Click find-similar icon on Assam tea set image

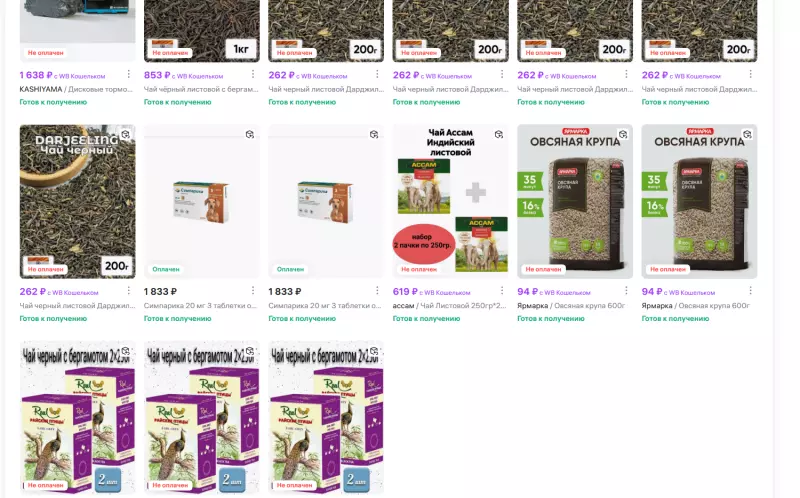[498, 135]
